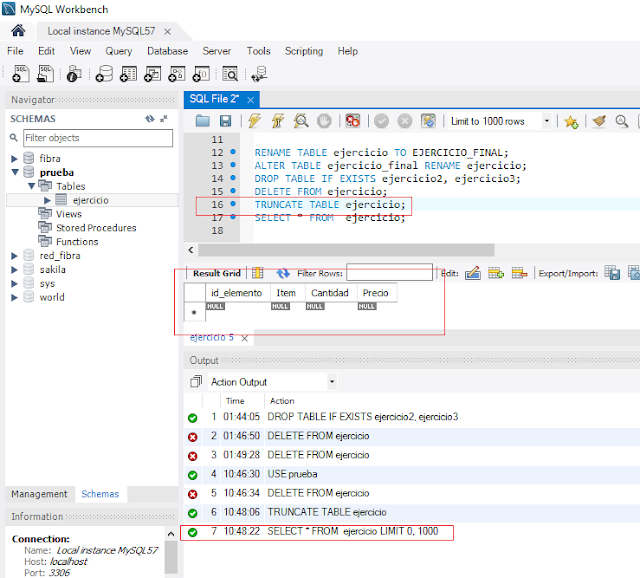Image resolution: width=640 pixels, height=578 pixels.
Task: Toggle continue-on-error execution icon
Action: pyautogui.click(x=353, y=121)
